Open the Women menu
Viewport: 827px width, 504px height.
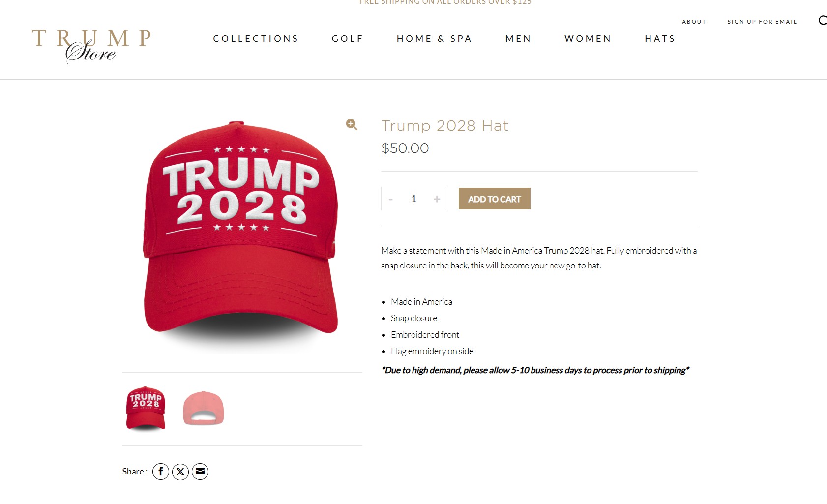[x=588, y=39]
